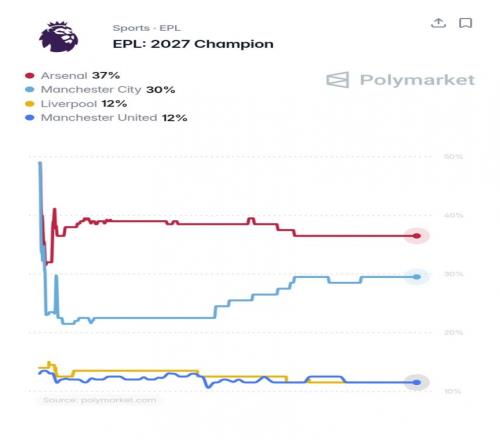Open the Sports category link
The image size is (500, 440).
(131, 28)
